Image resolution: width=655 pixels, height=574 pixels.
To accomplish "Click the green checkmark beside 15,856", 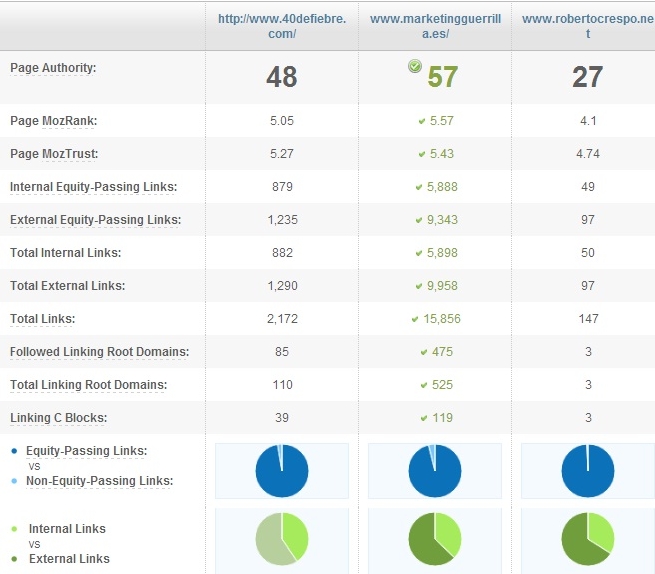I will (415, 320).
